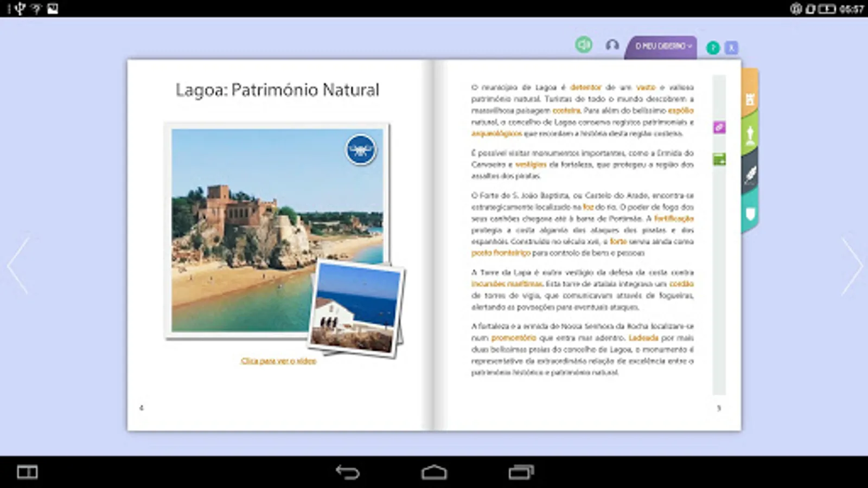Screen dimensions: 868x488
Task: Click the green note marker in margin
Action: (x=719, y=159)
